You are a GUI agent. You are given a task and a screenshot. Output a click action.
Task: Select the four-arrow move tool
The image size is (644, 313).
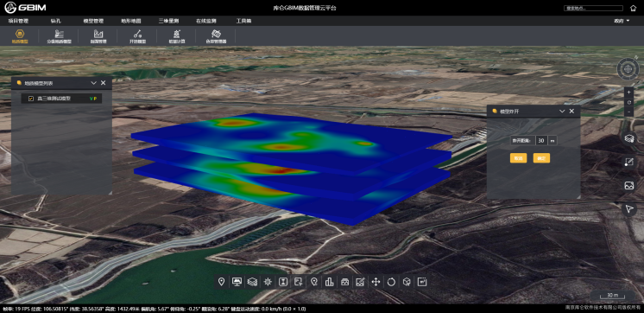[376, 282]
